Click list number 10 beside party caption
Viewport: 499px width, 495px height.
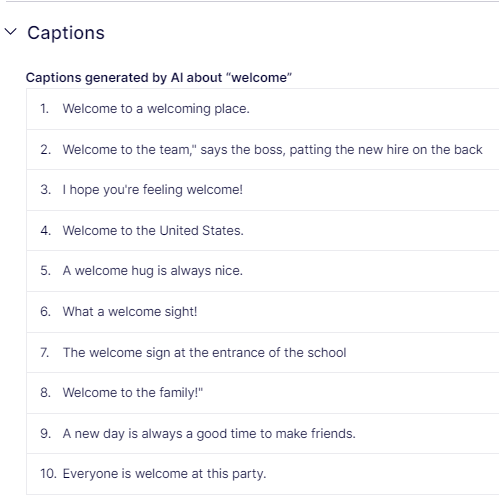[x=48, y=474]
